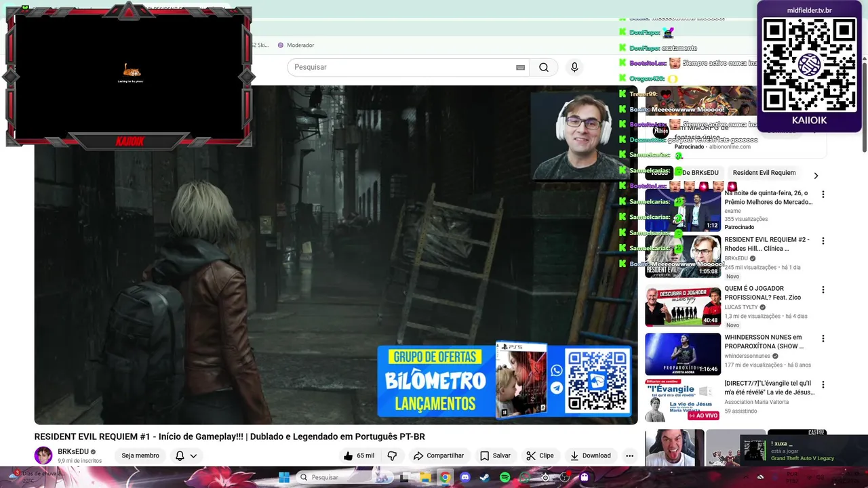Open options for QUEM É O JOGADOR video

pyautogui.click(x=823, y=289)
